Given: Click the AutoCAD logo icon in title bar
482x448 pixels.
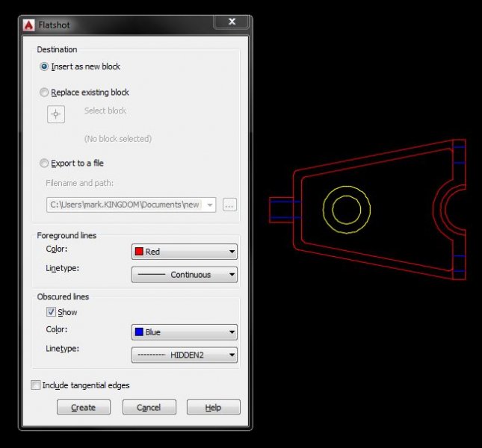Looking at the screenshot, I should pos(28,25).
